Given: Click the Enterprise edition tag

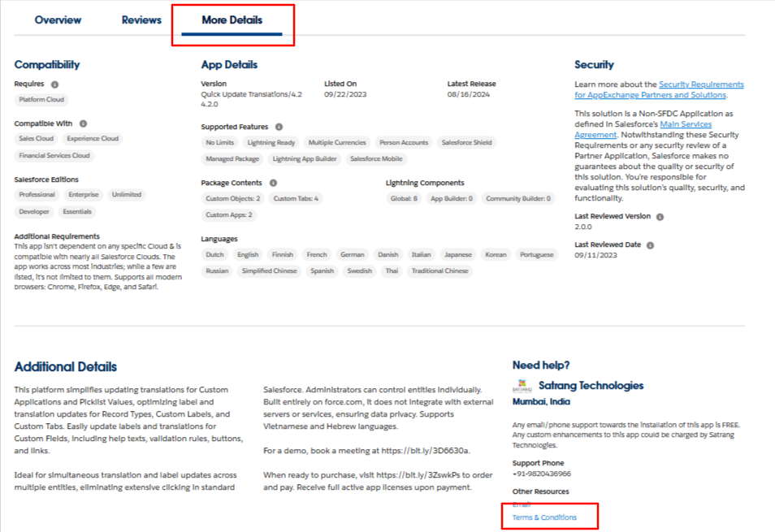Looking at the screenshot, I should coord(84,195).
